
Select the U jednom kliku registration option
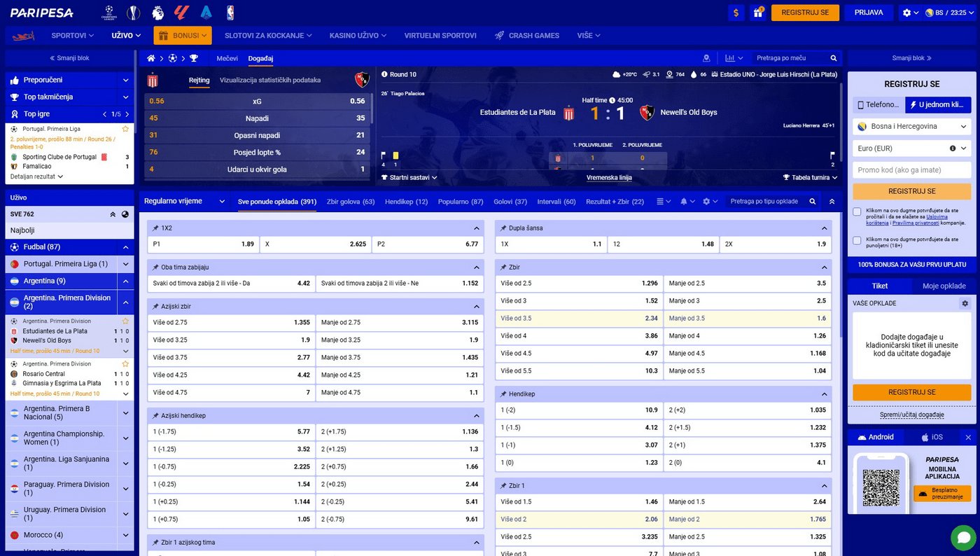pyautogui.click(x=938, y=105)
